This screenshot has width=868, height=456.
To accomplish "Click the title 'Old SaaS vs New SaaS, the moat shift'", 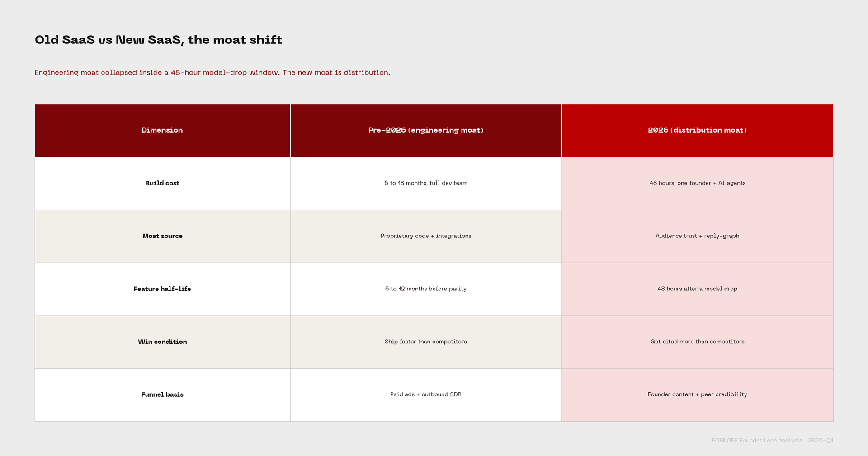I will tap(158, 40).
